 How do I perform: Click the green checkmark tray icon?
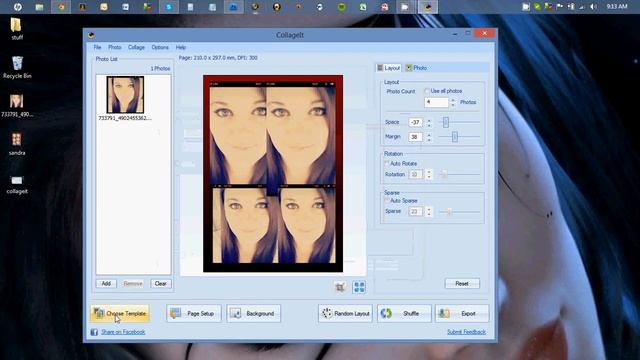click(x=537, y=7)
